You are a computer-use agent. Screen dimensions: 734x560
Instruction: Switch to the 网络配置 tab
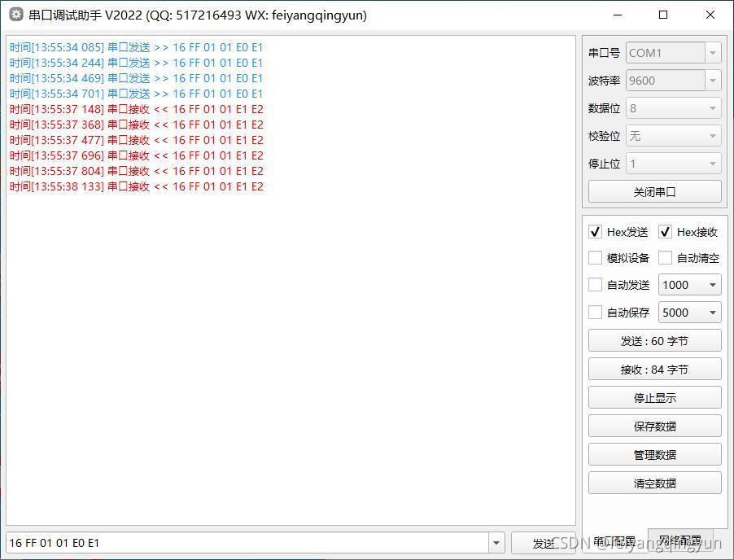click(x=682, y=541)
